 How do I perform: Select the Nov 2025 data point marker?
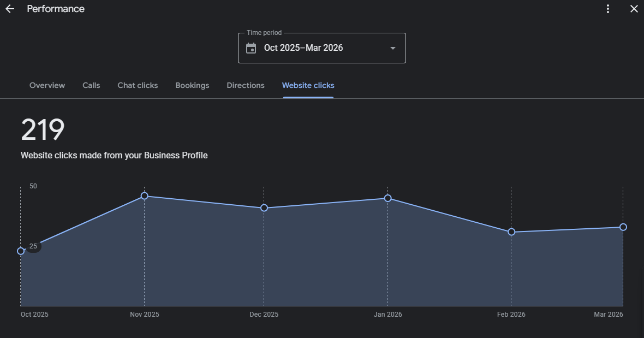[x=144, y=196]
